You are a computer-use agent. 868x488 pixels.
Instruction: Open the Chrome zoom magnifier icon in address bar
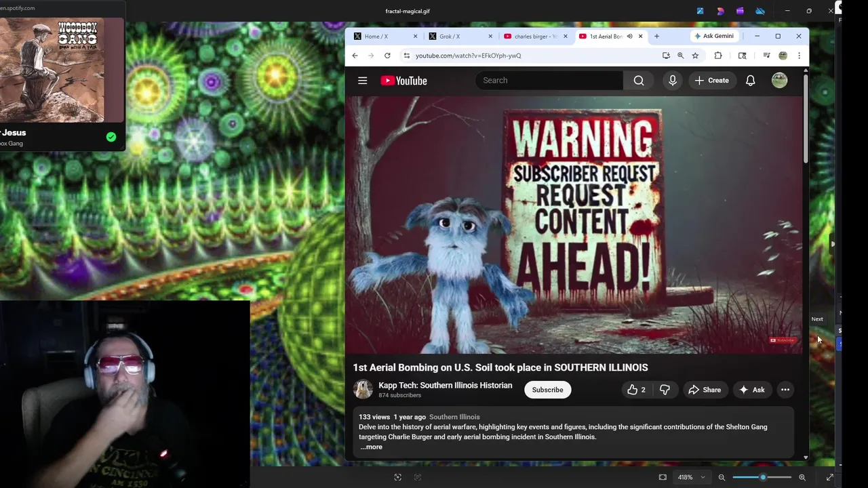[x=680, y=56]
